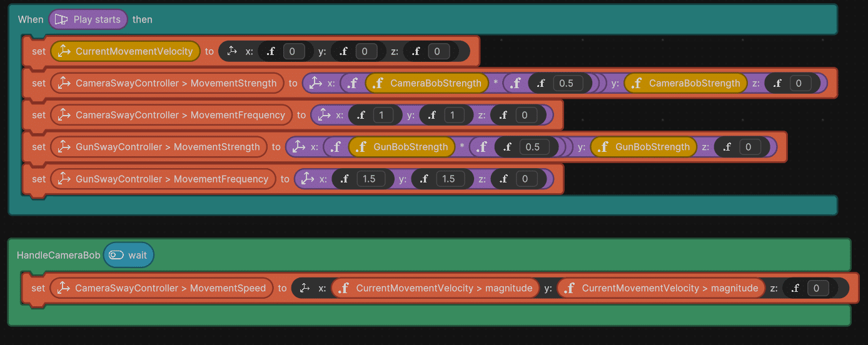Select the CameraBobStrength y variable pill
Viewport: 868px width, 345px height.
coord(694,83)
